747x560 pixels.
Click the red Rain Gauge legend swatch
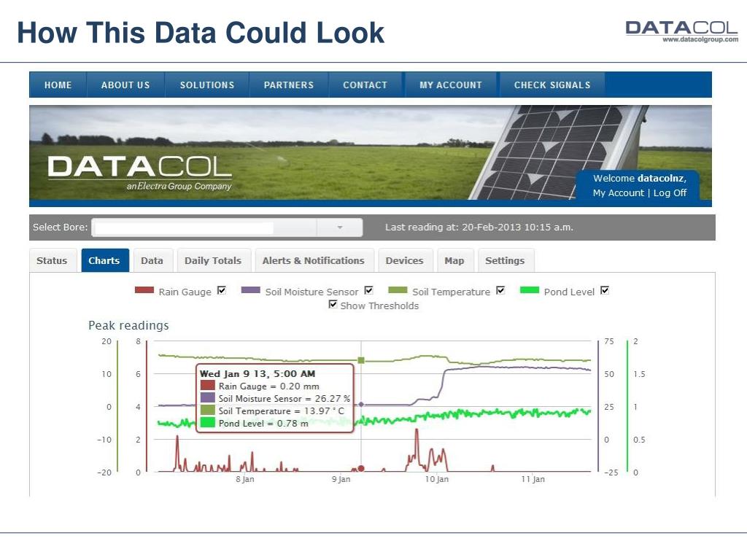[144, 290]
